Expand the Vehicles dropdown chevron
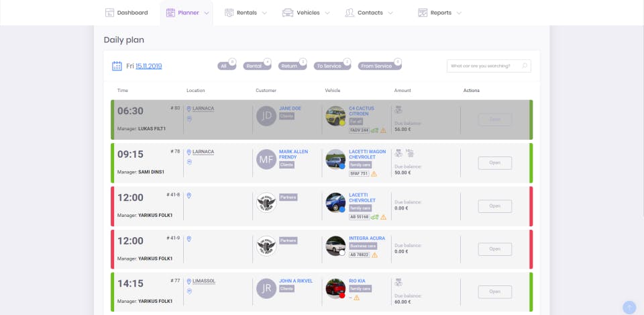The image size is (644, 315). coord(327,13)
